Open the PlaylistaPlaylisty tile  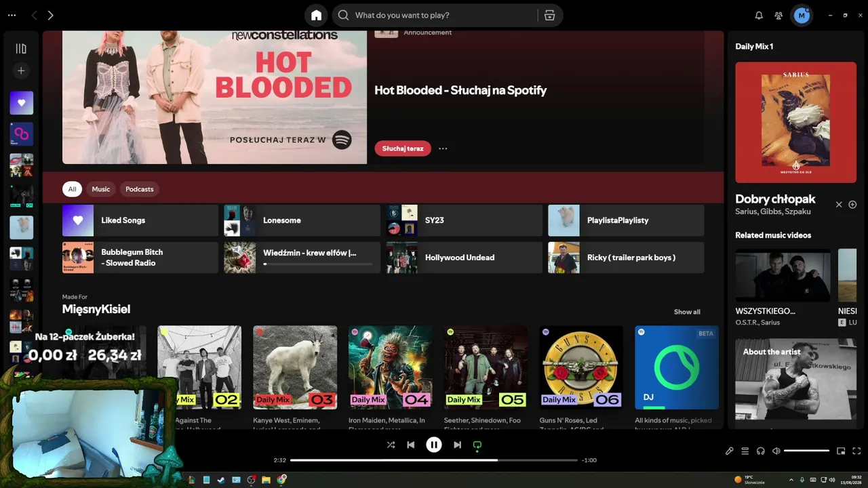626,220
